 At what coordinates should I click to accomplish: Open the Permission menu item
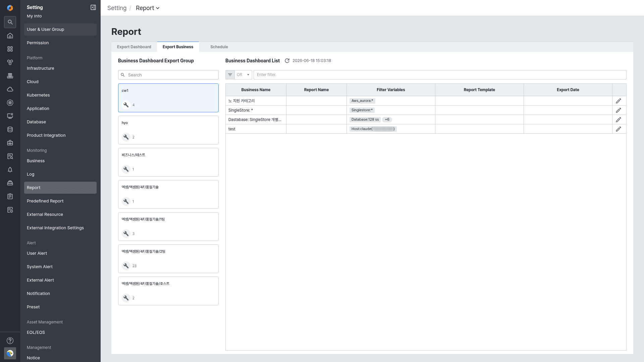point(60,43)
